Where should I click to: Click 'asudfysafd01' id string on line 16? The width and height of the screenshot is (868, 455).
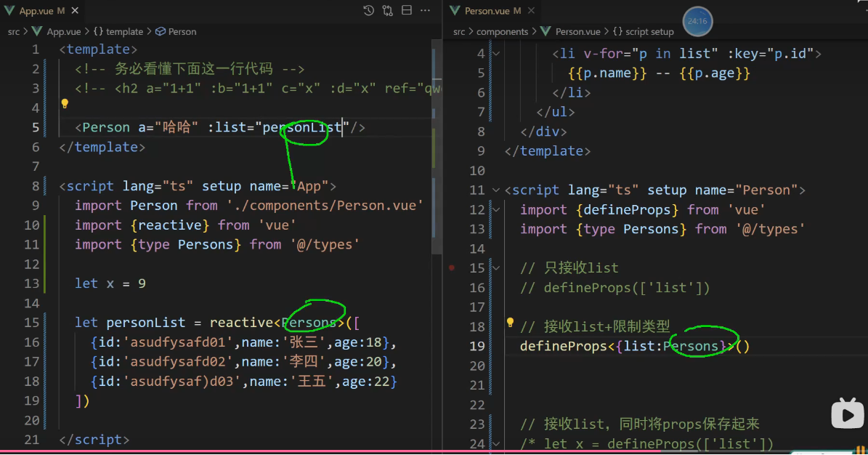(x=178, y=342)
